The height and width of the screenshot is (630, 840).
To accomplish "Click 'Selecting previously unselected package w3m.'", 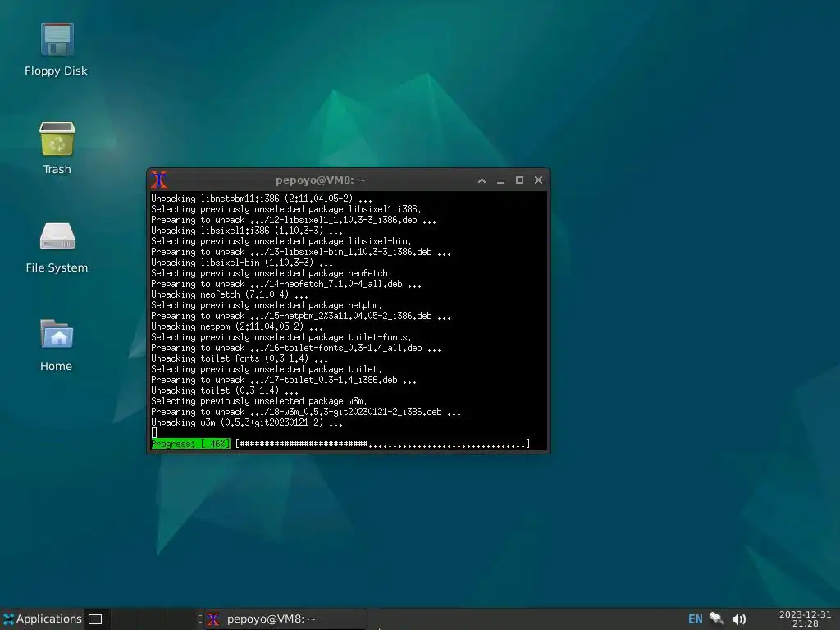I will point(258,401).
